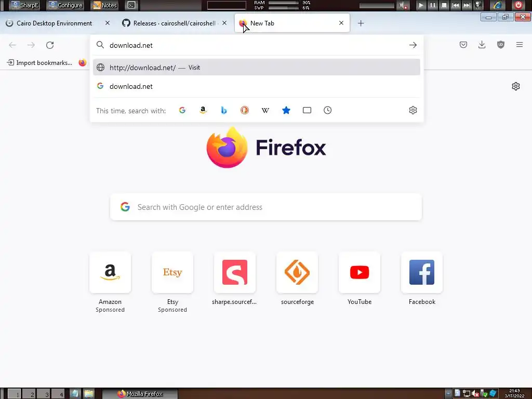Switch to virtual desktop 3

pos(44,394)
